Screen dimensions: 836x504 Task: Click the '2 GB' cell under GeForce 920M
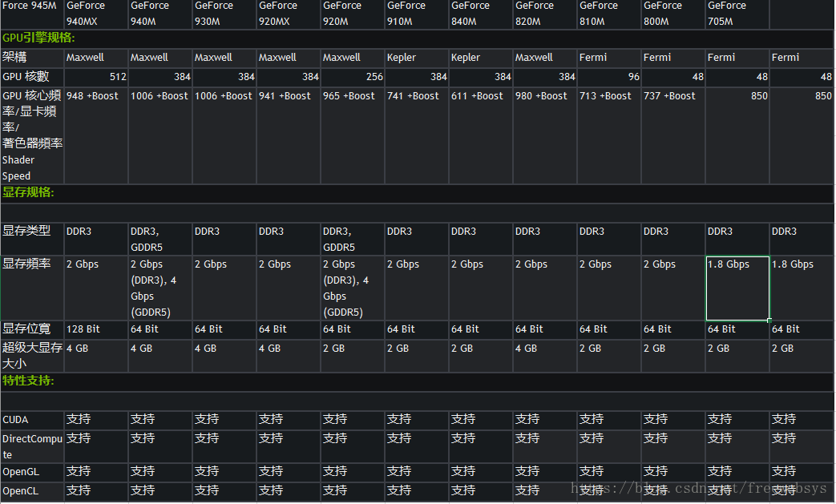coord(353,355)
